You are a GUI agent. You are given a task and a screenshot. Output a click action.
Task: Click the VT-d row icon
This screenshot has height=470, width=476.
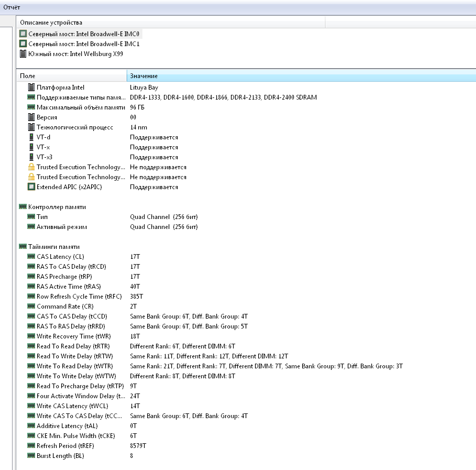click(x=31, y=137)
